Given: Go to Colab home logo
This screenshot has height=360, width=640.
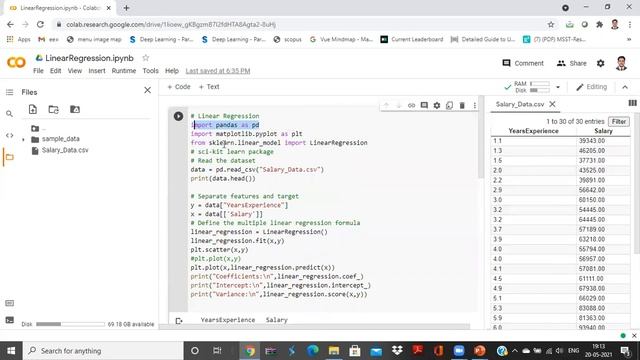Looking at the screenshot, I should (16, 62).
